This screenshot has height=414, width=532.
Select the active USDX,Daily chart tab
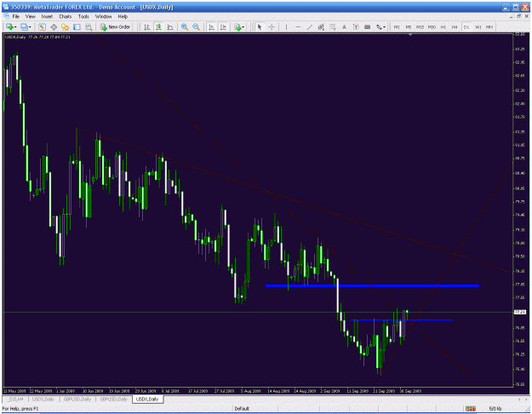147,399
